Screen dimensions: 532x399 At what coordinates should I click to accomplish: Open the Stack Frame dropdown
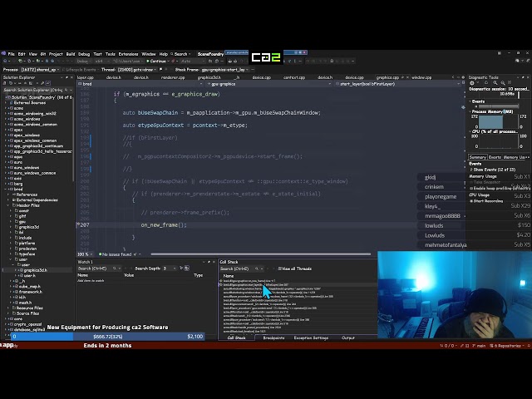[x=225, y=70]
